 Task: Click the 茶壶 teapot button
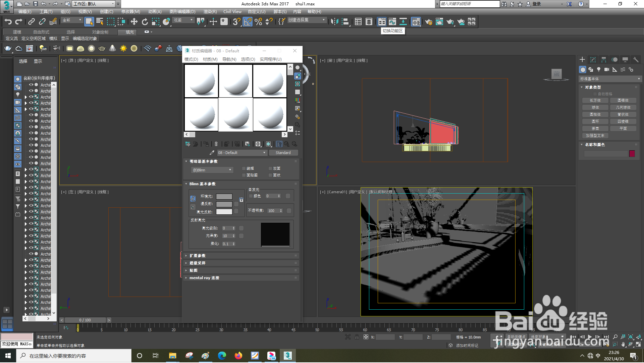pyautogui.click(x=595, y=128)
